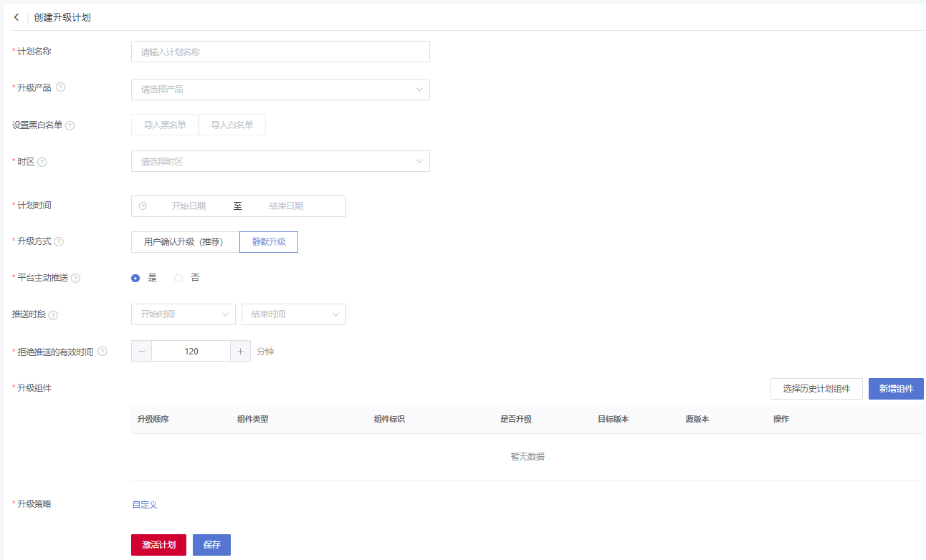Open help icon next to 时区

pos(42,162)
